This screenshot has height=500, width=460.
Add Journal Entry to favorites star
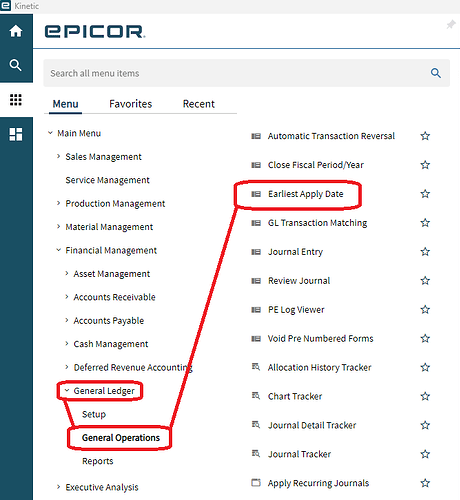click(x=425, y=252)
